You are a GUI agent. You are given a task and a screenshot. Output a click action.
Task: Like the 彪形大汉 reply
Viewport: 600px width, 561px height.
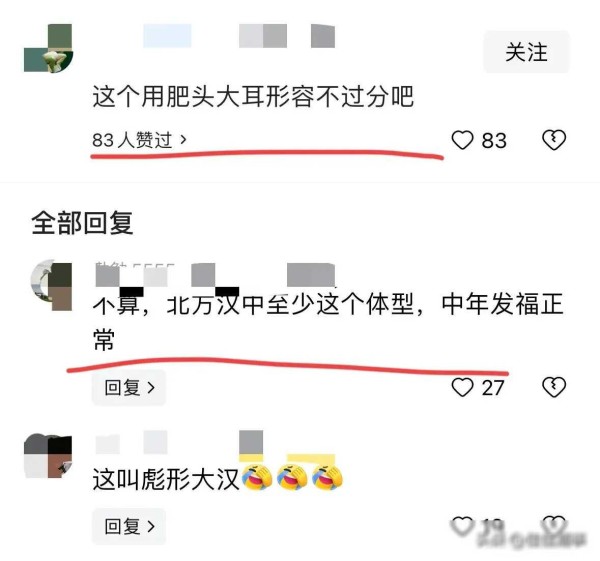pyautogui.click(x=462, y=526)
